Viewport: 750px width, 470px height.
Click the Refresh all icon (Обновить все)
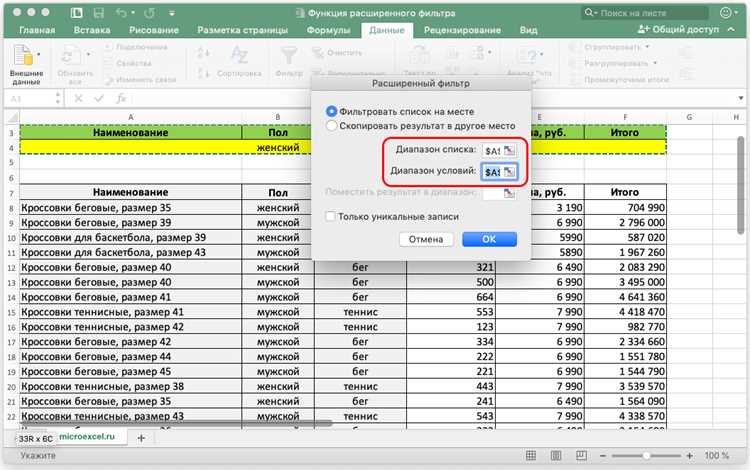72,55
